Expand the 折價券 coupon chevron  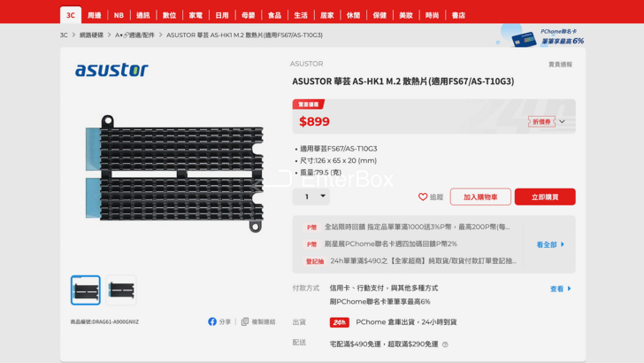click(x=562, y=121)
